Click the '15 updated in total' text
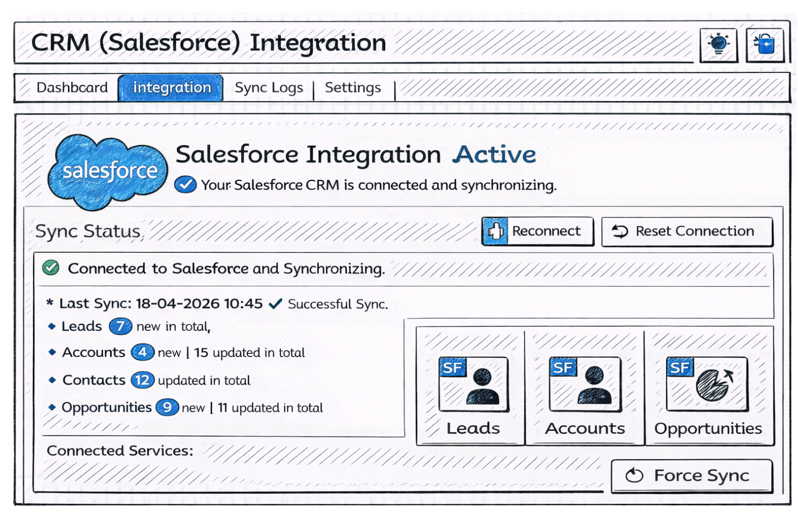Screen dimensions: 798x532 click(x=250, y=353)
